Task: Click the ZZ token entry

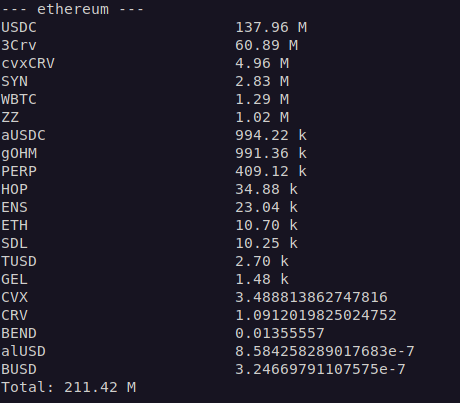Action: point(10,117)
